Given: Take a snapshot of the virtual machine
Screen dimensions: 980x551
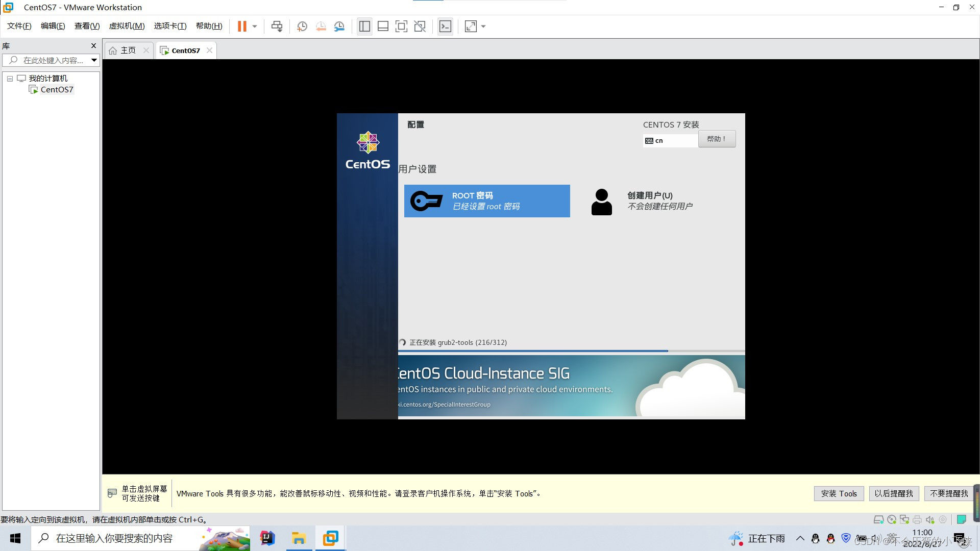Looking at the screenshot, I should (x=302, y=26).
